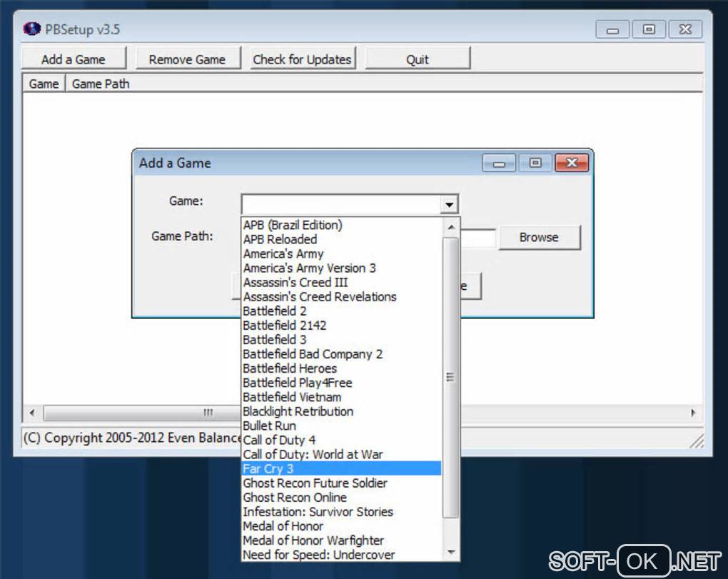
Task: Select Bullet Run
Action: (341, 426)
